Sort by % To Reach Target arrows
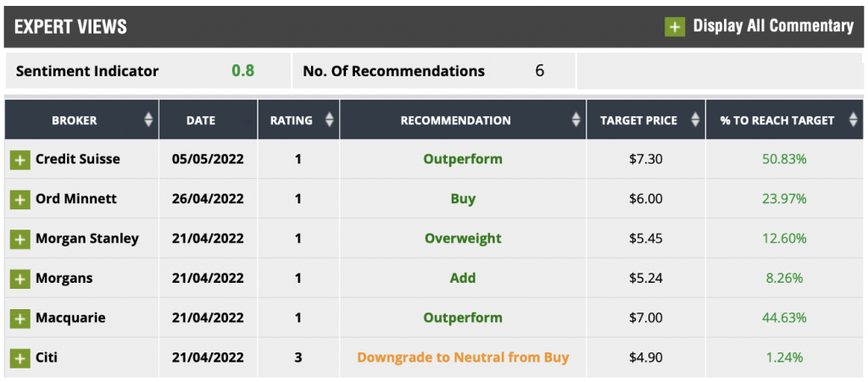The height and width of the screenshot is (382, 868). [853, 120]
